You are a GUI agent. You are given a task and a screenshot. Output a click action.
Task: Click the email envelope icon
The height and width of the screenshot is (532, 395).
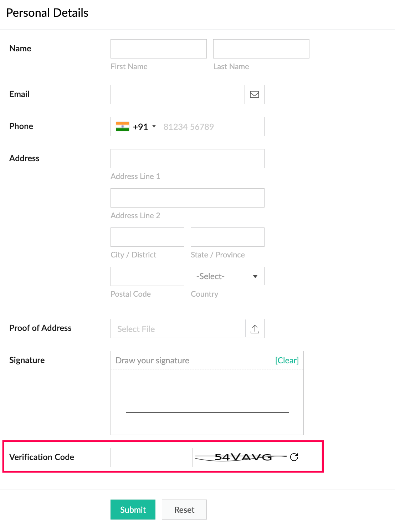(x=254, y=94)
